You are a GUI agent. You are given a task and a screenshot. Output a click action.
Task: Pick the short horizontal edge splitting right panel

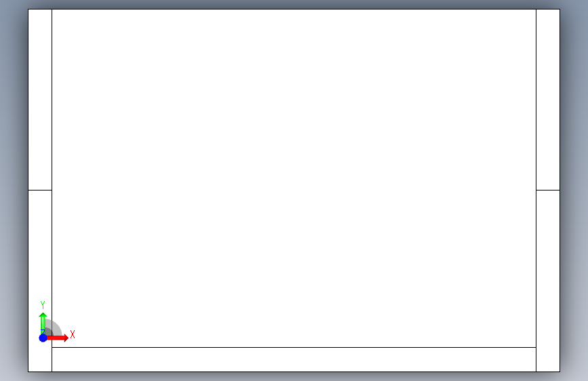(548, 190)
